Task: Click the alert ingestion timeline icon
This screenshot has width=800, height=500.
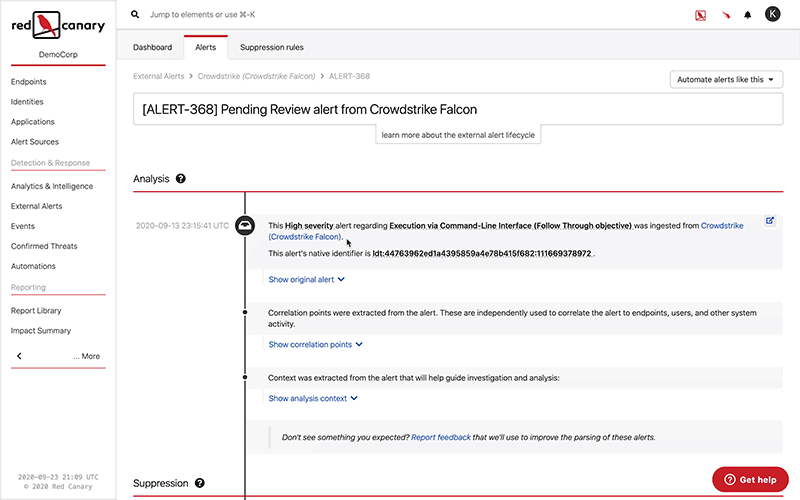Action: [245, 225]
